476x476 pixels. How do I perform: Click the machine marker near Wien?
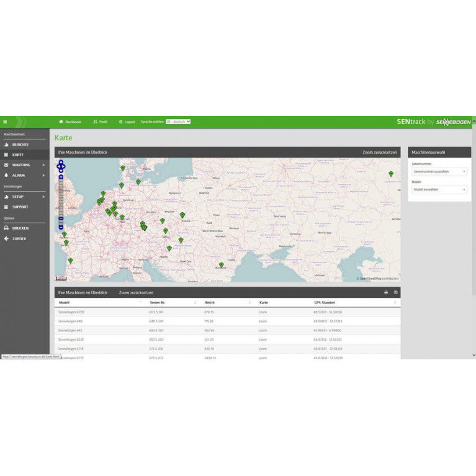(166, 231)
